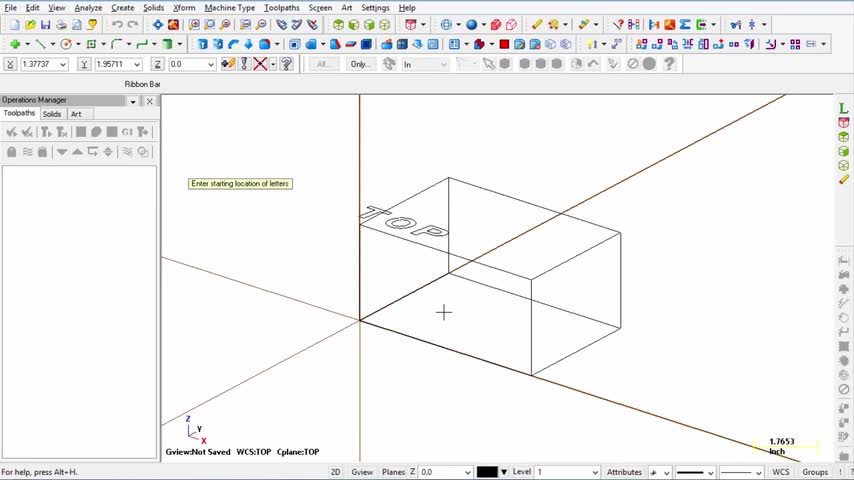Open the point style dropdown

666,472
